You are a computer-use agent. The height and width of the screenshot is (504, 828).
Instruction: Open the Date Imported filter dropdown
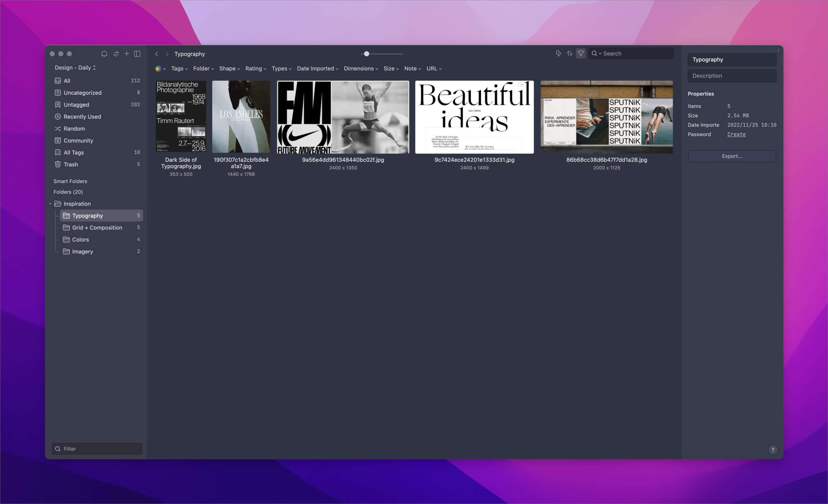pyautogui.click(x=318, y=69)
